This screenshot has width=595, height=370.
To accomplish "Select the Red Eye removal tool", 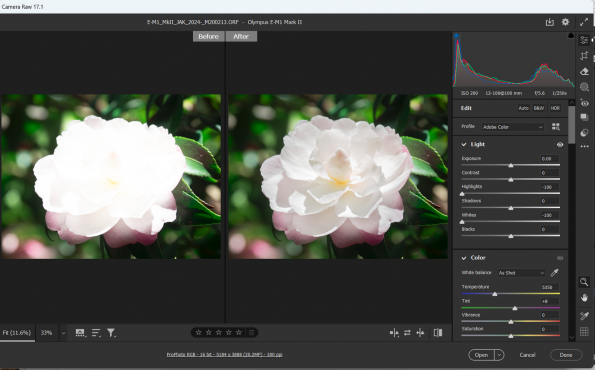I will pos(584,102).
